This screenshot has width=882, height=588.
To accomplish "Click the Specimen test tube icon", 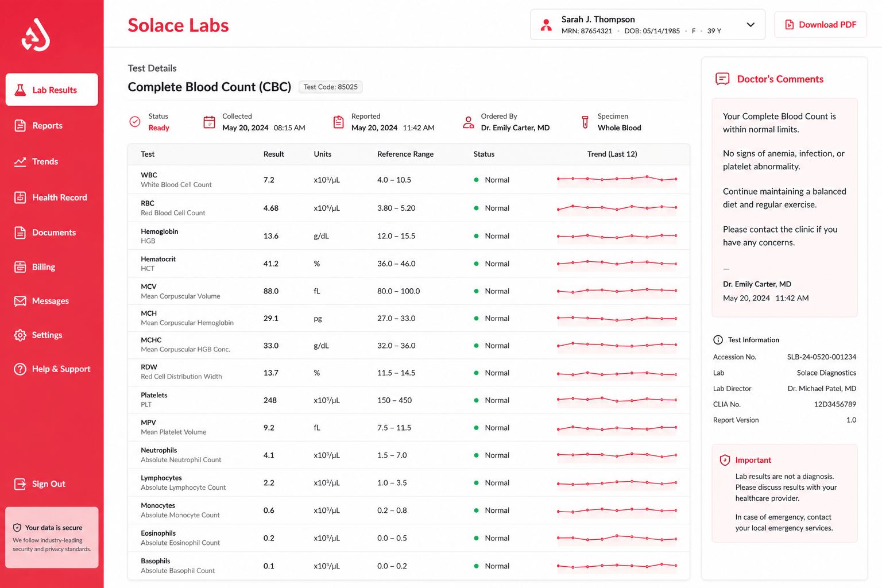I will click(585, 122).
